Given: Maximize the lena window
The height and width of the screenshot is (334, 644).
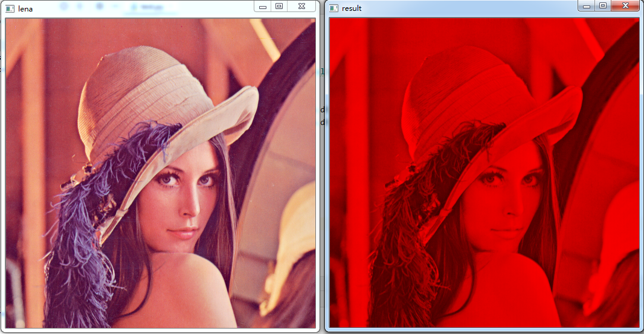Looking at the screenshot, I should coord(279,6).
